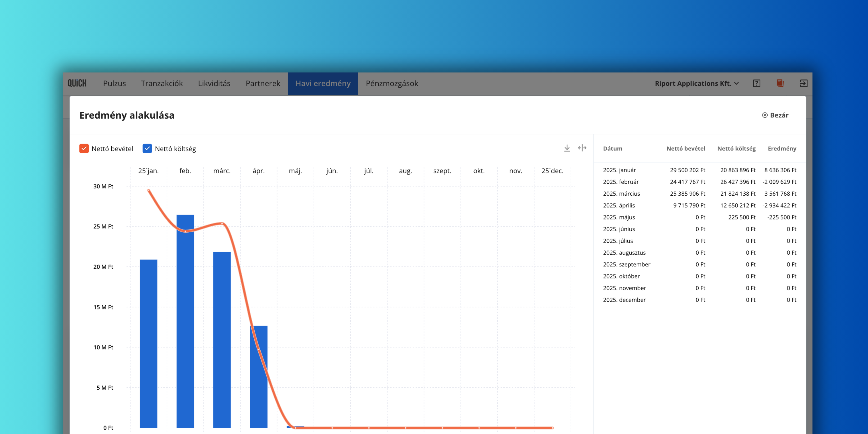868x434 pixels.
Task: Open the Pulzus tab
Action: tap(115, 83)
